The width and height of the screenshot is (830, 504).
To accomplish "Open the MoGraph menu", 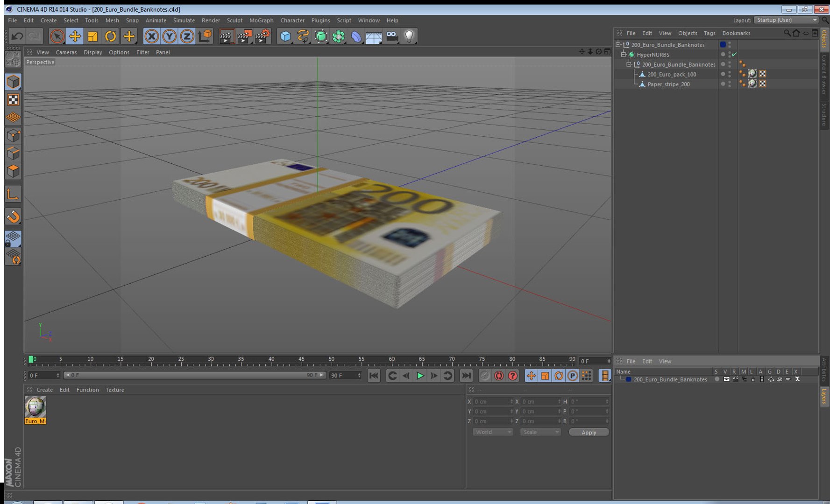I will [261, 21].
